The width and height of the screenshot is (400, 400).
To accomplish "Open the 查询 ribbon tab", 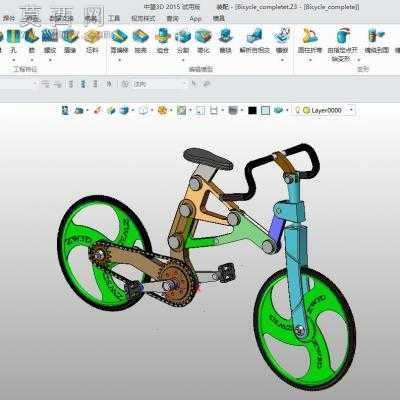I will [x=172, y=19].
